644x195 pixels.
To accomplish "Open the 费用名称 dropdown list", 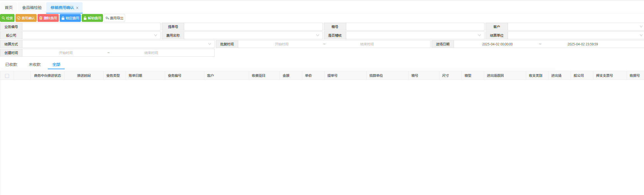I will tap(253, 36).
